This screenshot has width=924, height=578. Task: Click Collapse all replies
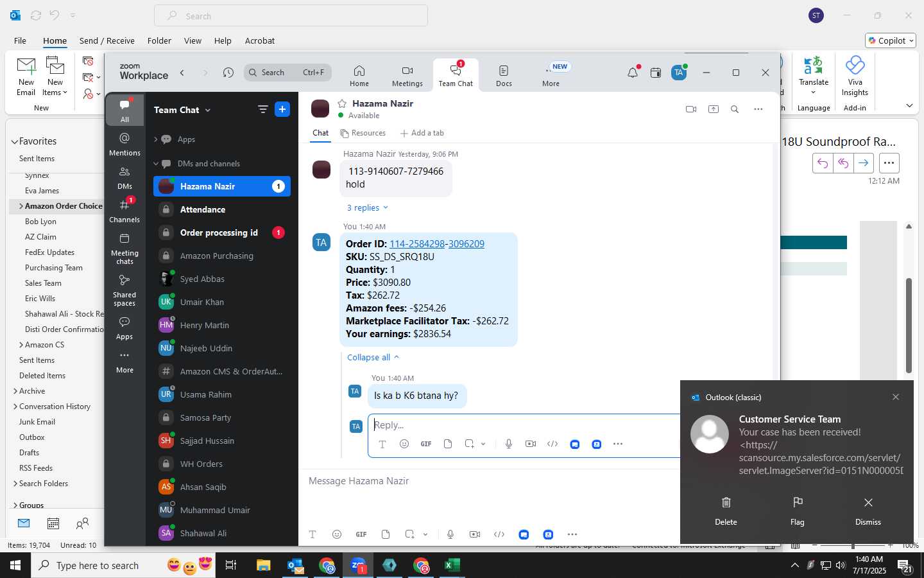[373, 357]
